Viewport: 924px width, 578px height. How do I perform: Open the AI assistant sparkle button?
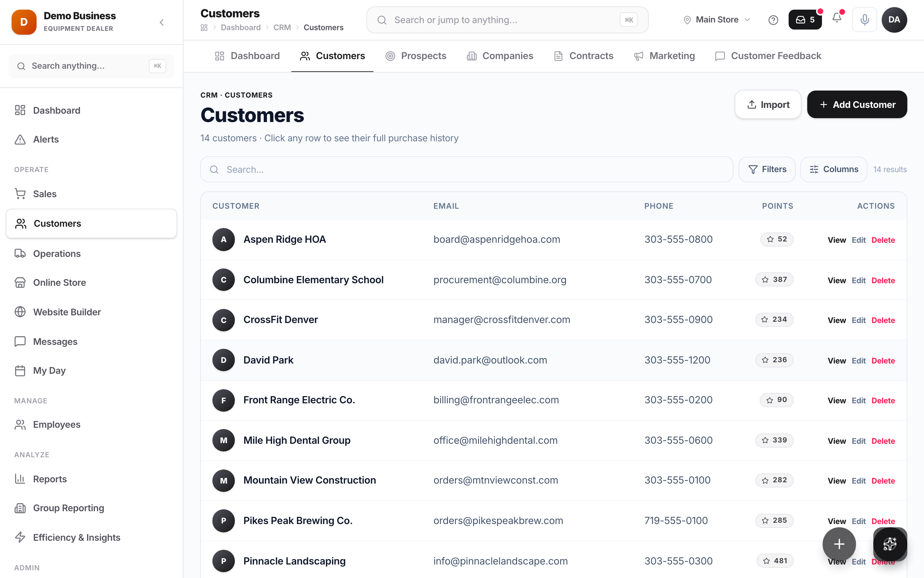tap(890, 544)
